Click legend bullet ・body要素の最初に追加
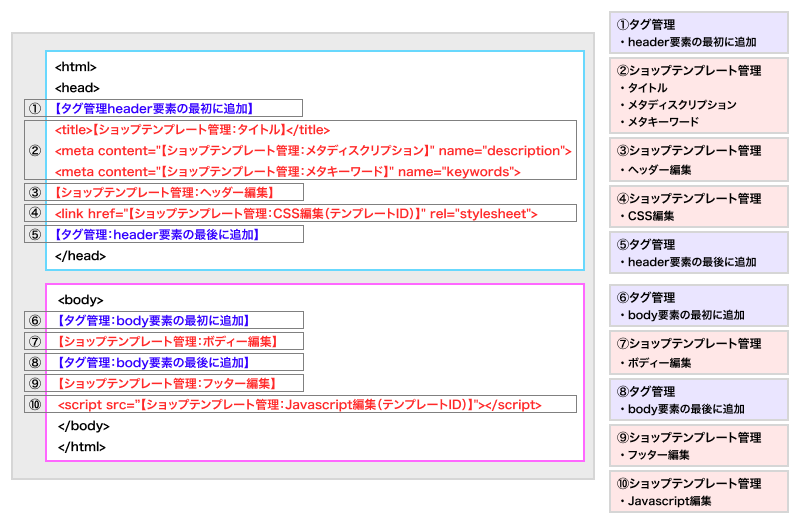 pos(682,315)
